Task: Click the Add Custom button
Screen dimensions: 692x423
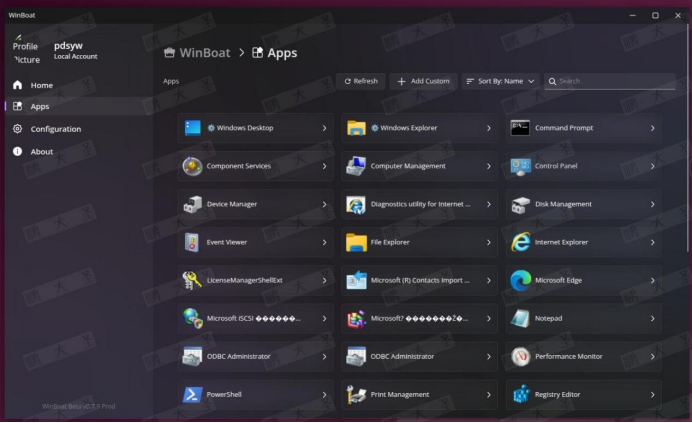Action: (x=423, y=81)
